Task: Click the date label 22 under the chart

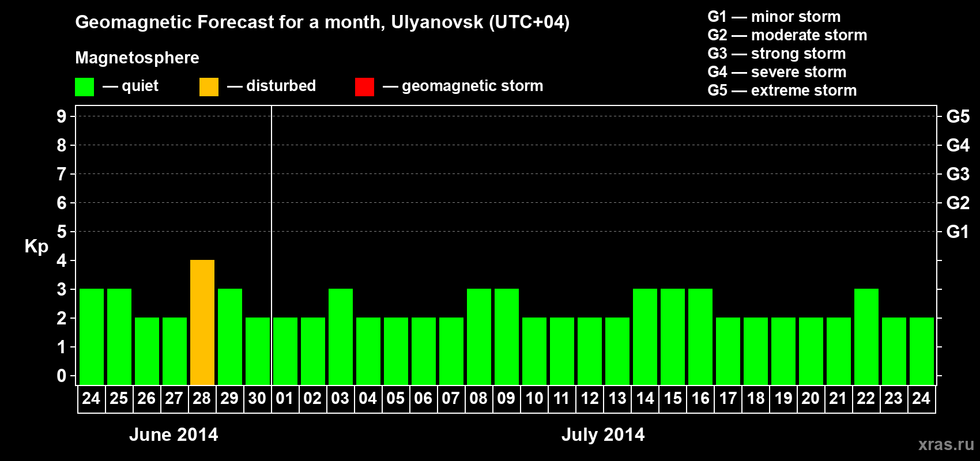Action: click(x=866, y=398)
